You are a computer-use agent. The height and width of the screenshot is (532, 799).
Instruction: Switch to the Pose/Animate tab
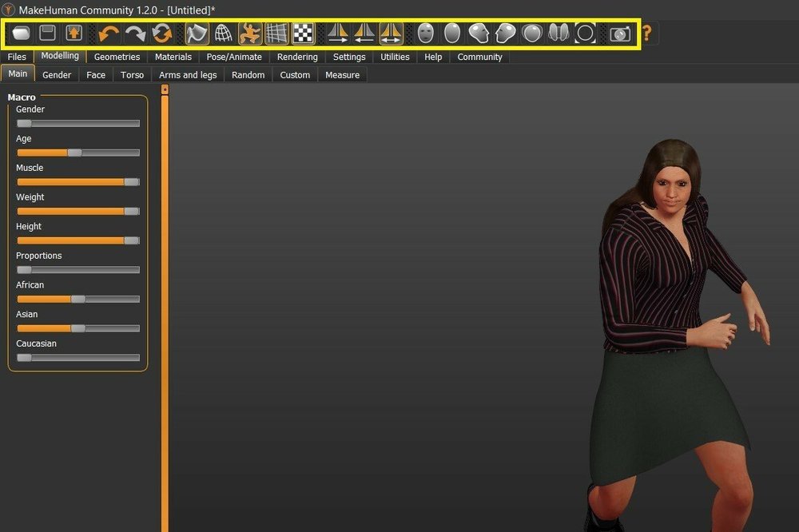click(234, 57)
